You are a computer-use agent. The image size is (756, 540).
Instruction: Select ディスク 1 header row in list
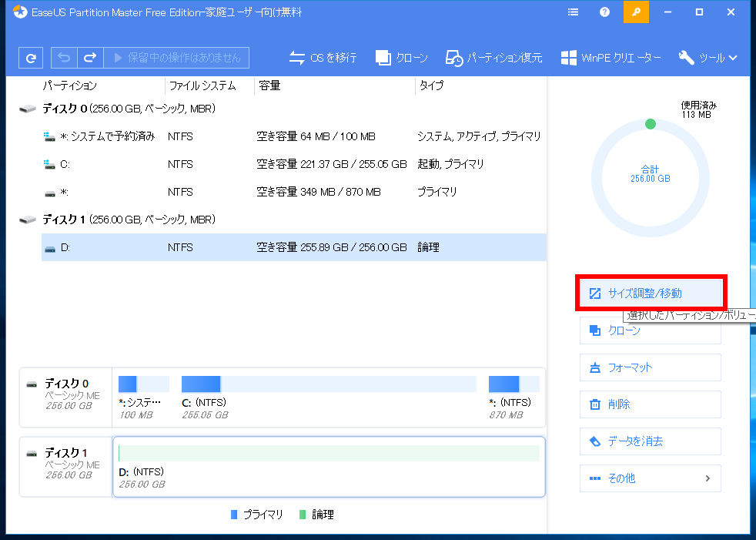[x=283, y=220]
